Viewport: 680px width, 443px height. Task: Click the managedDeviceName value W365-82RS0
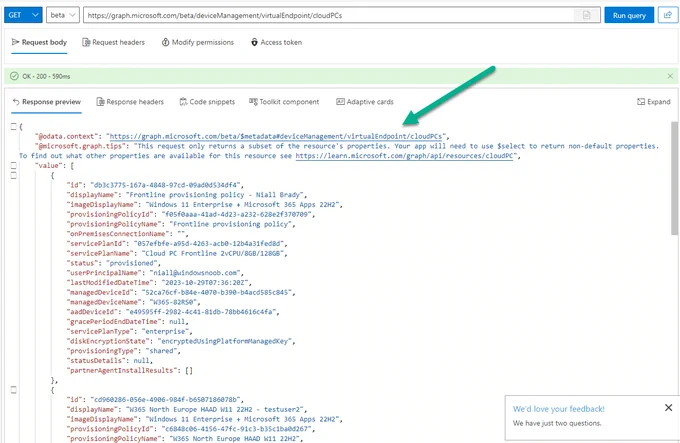pyautogui.click(x=173, y=302)
